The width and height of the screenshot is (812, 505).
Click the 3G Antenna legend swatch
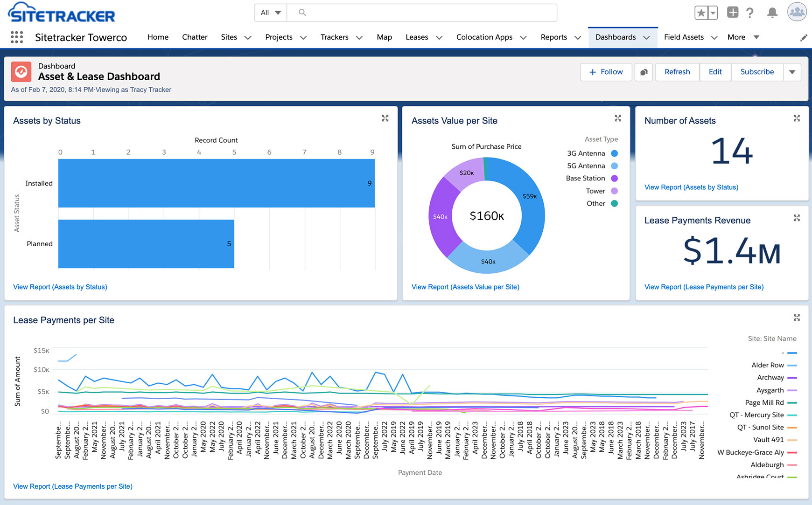(x=615, y=153)
